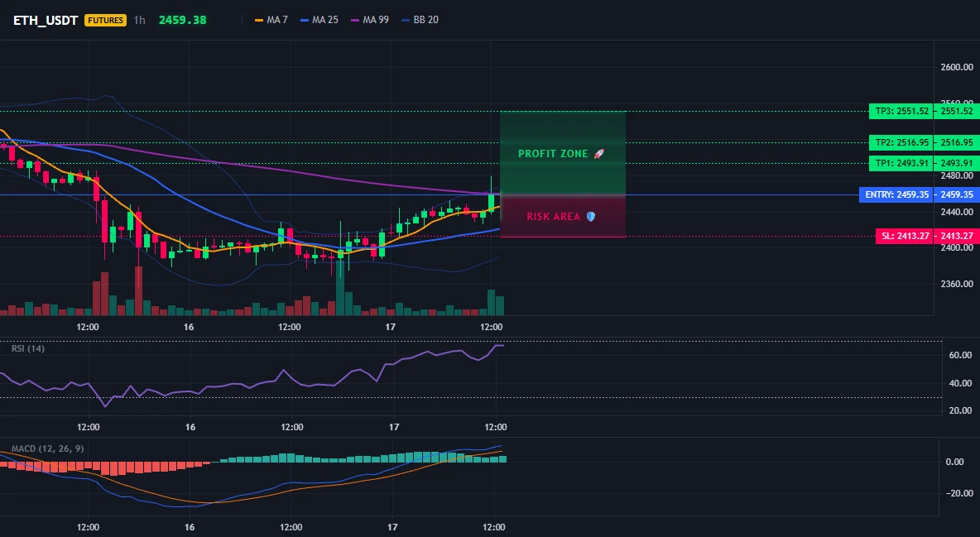
Task: Toggle the MA 25 legend entry
Action: [319, 20]
